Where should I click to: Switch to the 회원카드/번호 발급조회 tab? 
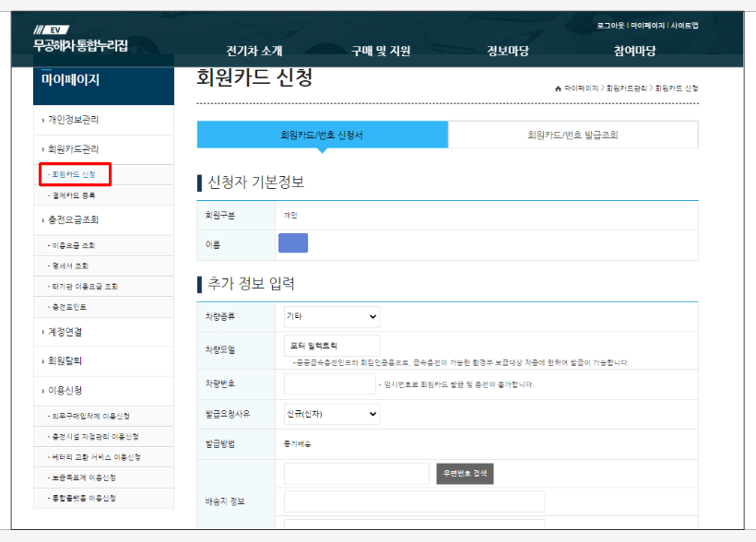573,134
